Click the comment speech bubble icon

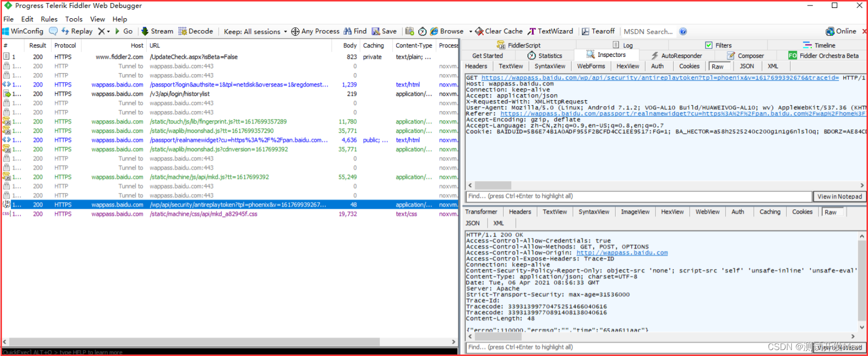[x=53, y=31]
